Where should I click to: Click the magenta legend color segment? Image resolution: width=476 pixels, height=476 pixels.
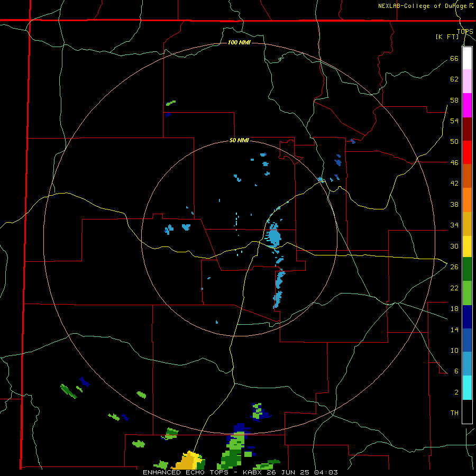pos(467,105)
